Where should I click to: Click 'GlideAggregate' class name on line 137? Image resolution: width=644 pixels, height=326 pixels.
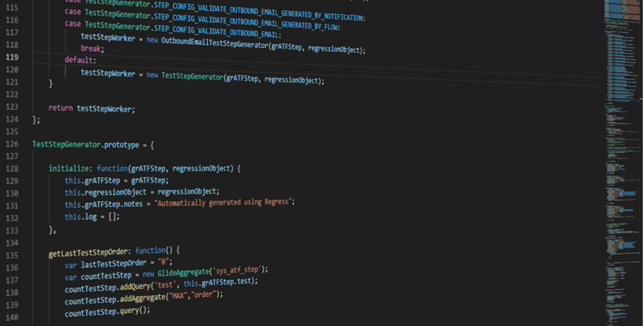183,272
